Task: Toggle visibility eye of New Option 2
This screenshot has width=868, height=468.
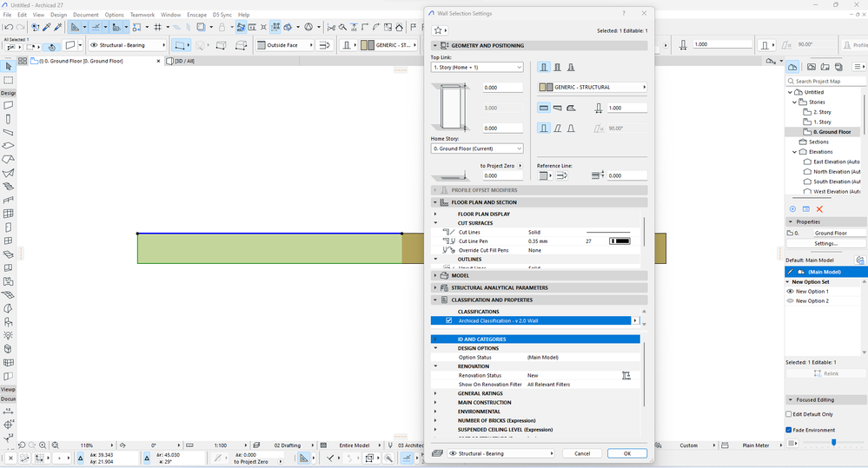Action: [x=790, y=301]
